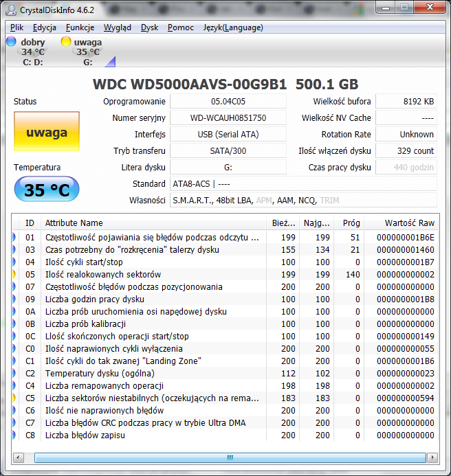Open the Wygląd menu

click(118, 27)
